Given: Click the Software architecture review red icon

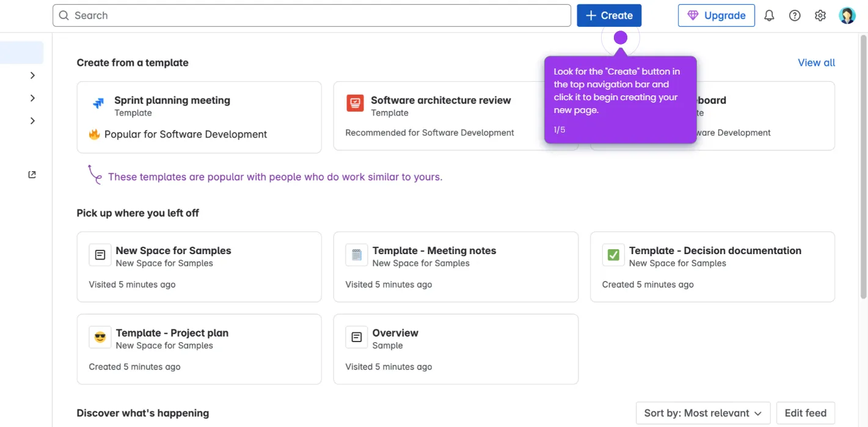Looking at the screenshot, I should [355, 103].
